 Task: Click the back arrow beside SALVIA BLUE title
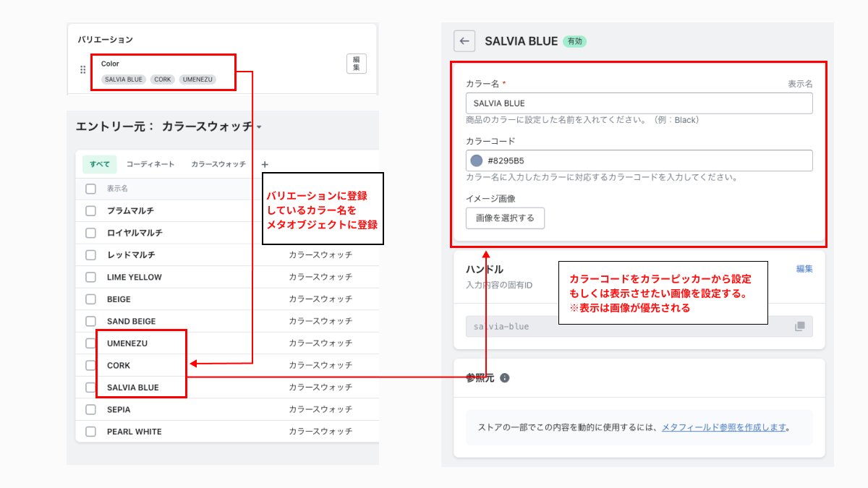tap(464, 41)
